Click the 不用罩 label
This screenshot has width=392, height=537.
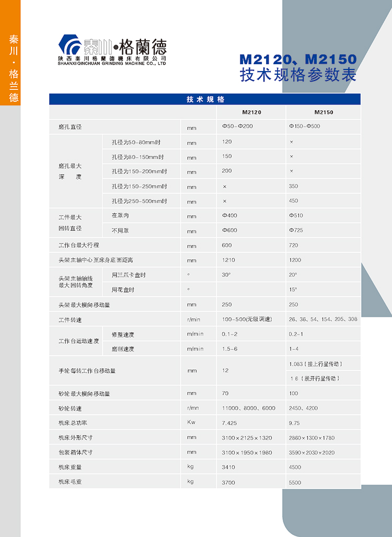[120, 230]
